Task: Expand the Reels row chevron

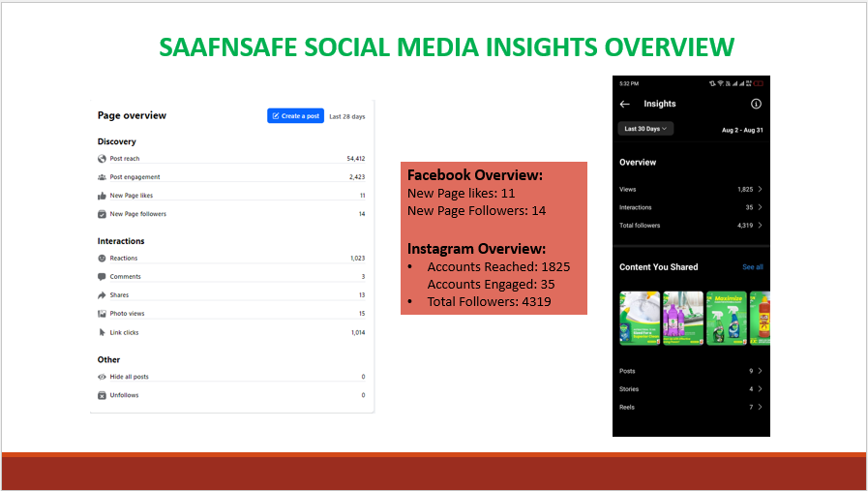Action: coord(760,408)
